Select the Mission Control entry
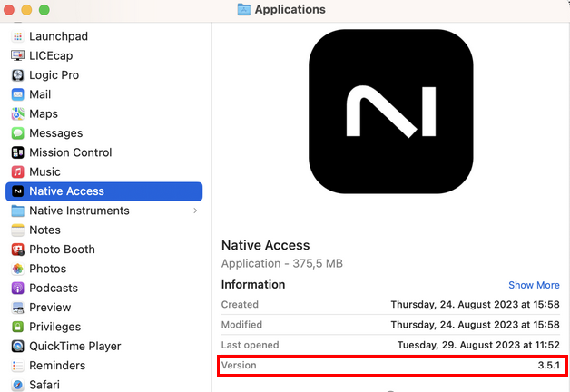 click(104, 152)
